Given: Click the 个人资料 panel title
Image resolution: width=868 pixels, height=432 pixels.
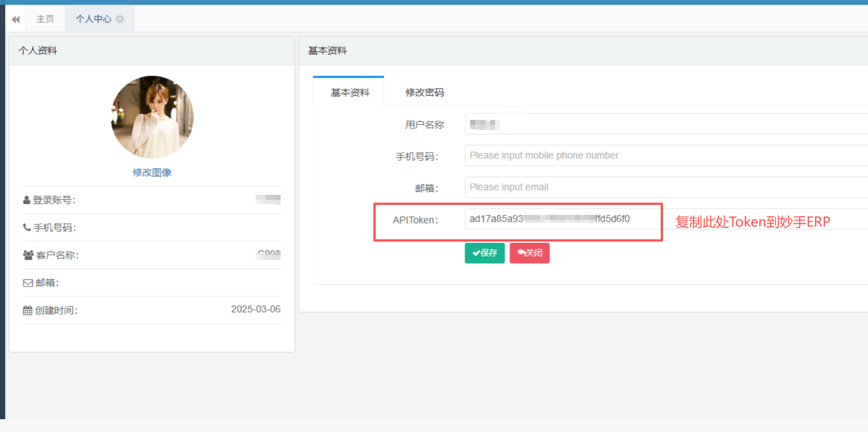Looking at the screenshot, I should [37, 51].
